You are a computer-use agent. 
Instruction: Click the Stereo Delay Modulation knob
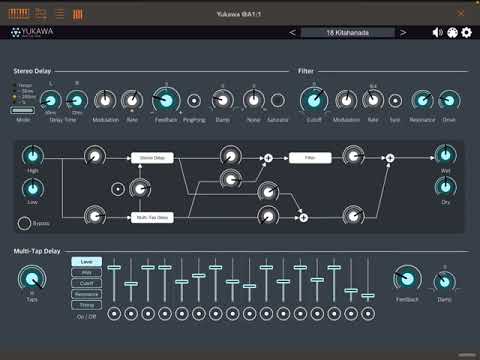tap(105, 101)
